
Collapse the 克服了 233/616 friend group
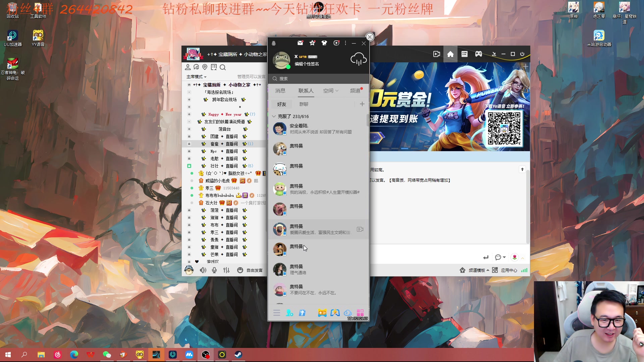[274, 116]
